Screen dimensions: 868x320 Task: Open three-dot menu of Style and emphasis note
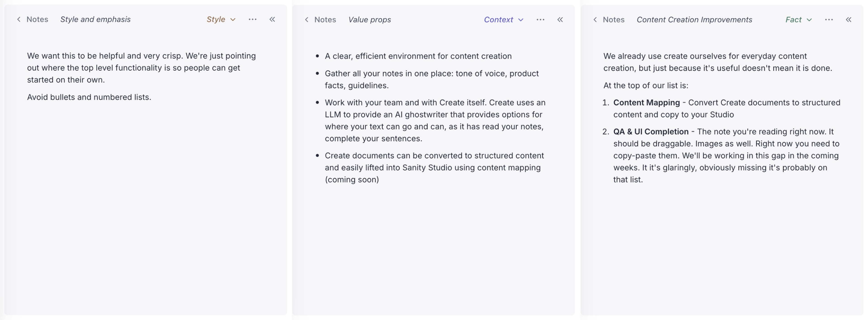252,19
